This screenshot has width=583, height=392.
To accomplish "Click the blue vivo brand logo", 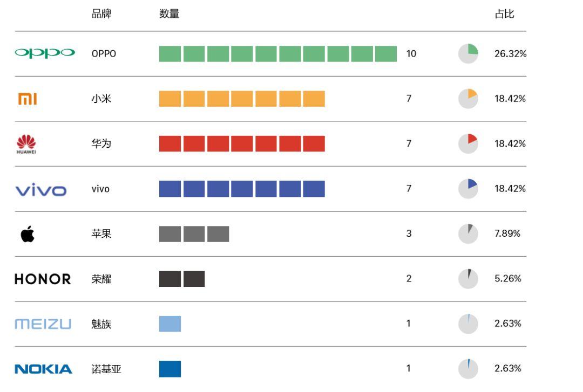I will [x=41, y=190].
